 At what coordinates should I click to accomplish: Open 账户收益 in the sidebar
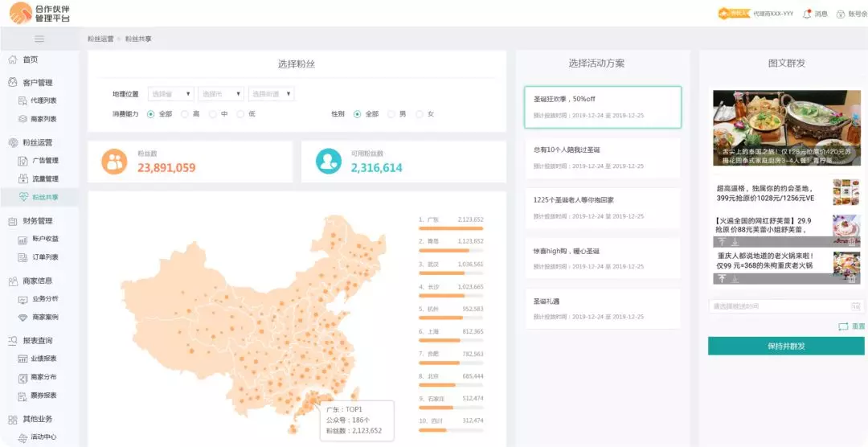pos(39,240)
